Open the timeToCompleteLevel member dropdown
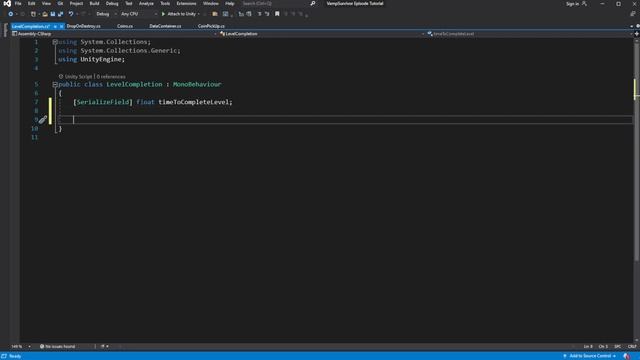 [530, 34]
